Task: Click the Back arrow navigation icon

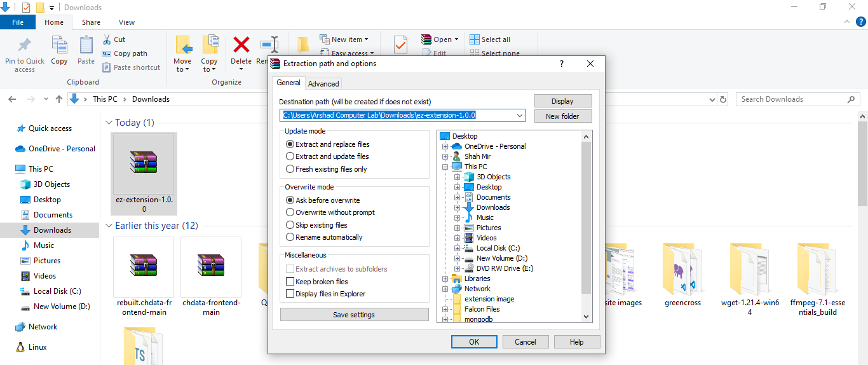Action: (11, 99)
